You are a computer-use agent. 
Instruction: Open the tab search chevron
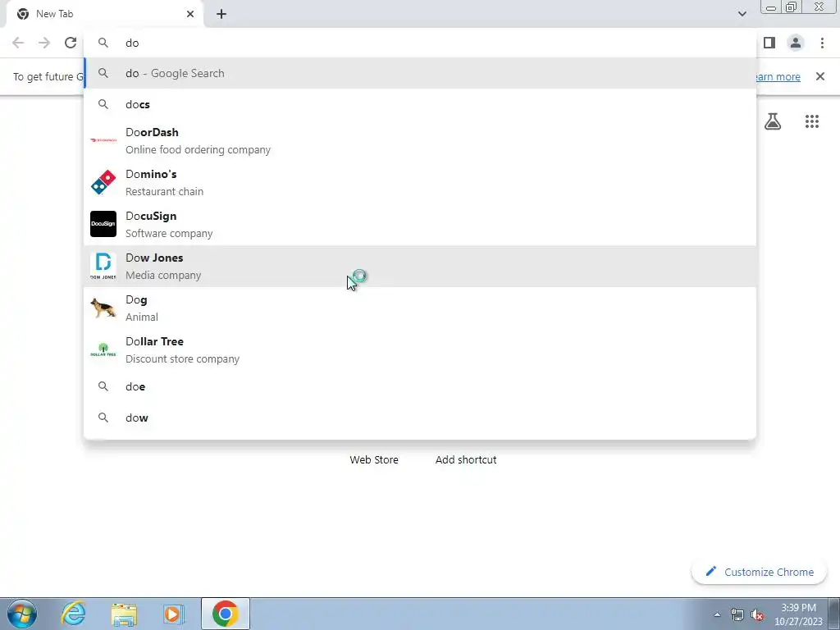click(x=742, y=14)
